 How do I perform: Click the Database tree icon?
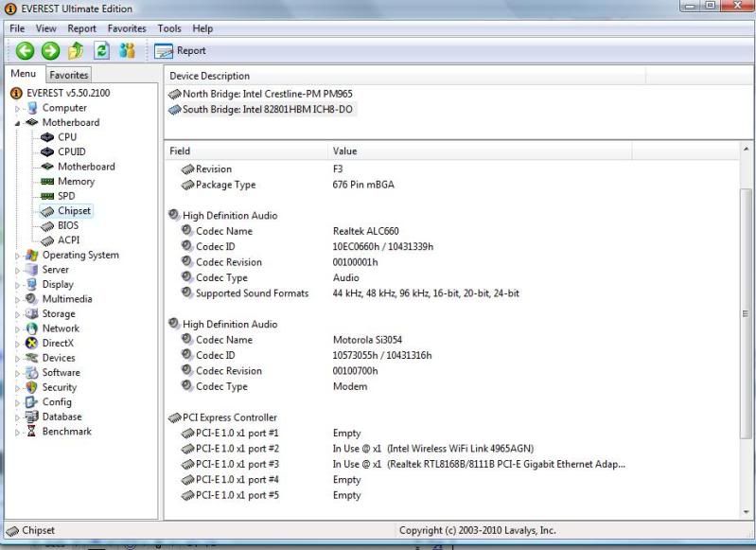31,417
